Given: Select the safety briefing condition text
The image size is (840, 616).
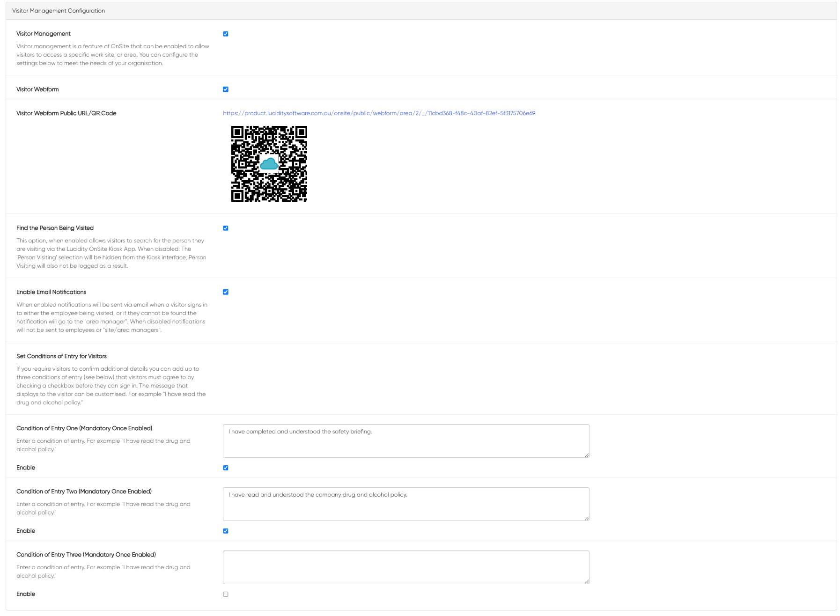Looking at the screenshot, I should pos(300,432).
